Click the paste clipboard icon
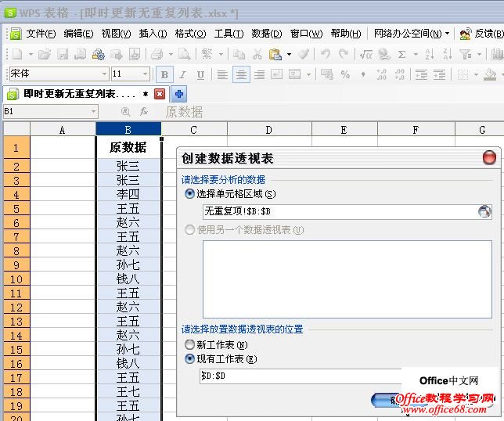 [x=275, y=54]
